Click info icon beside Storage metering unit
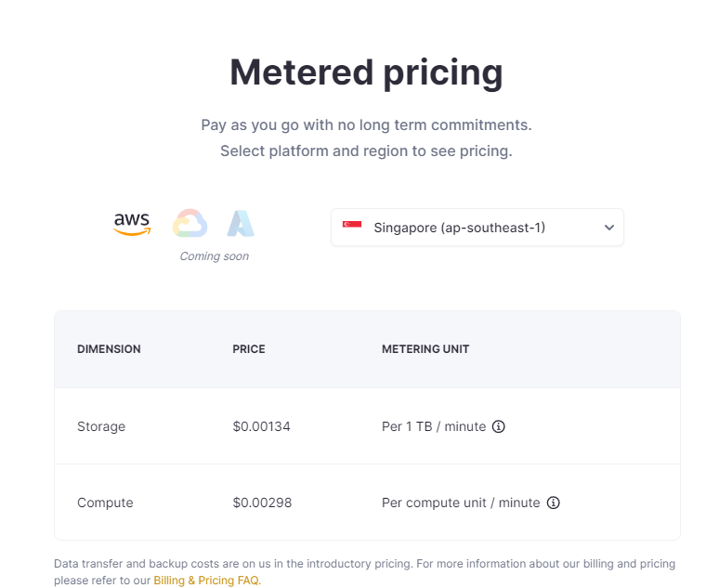The image size is (706, 588). coord(499,426)
